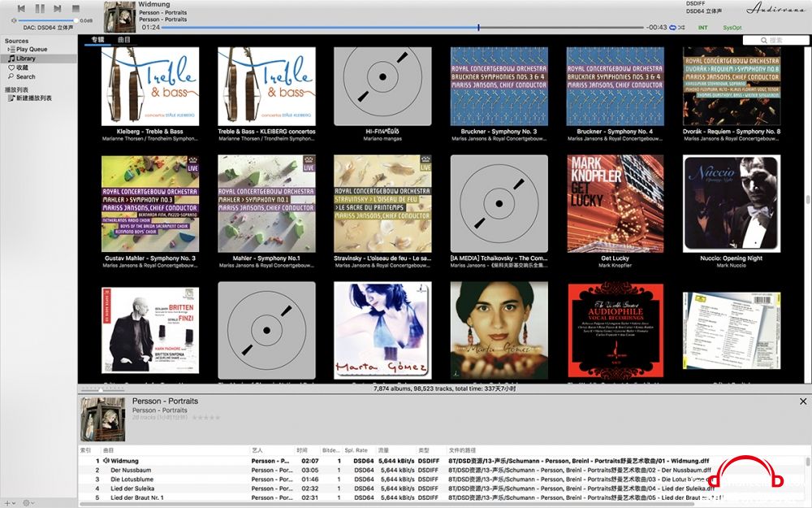The width and height of the screenshot is (812, 508).
Task: Open Bruckner - Symphony No. 3 album
Action: pyautogui.click(x=499, y=86)
